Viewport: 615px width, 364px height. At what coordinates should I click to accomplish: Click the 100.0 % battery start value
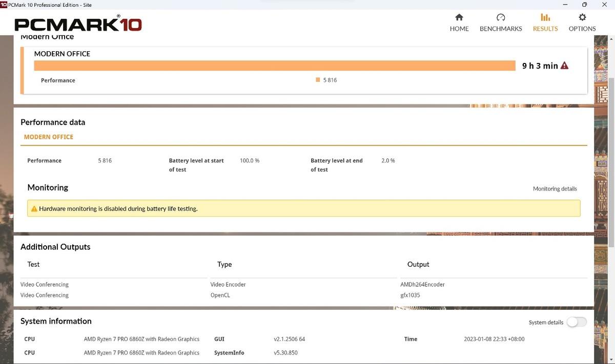(x=250, y=161)
